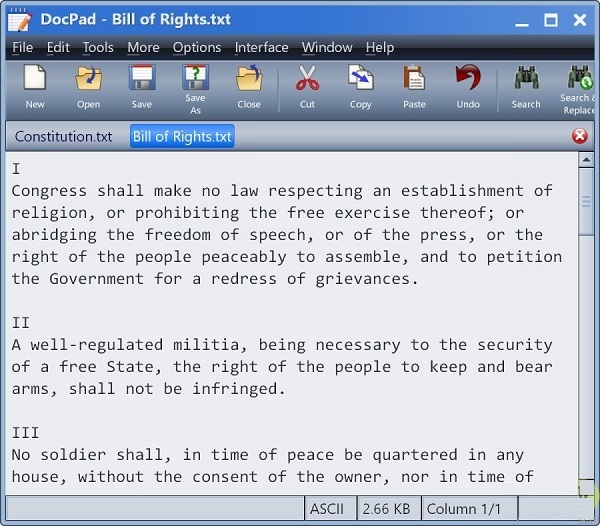Open the Interface menu
The width and height of the screenshot is (600, 526).
tap(261, 47)
